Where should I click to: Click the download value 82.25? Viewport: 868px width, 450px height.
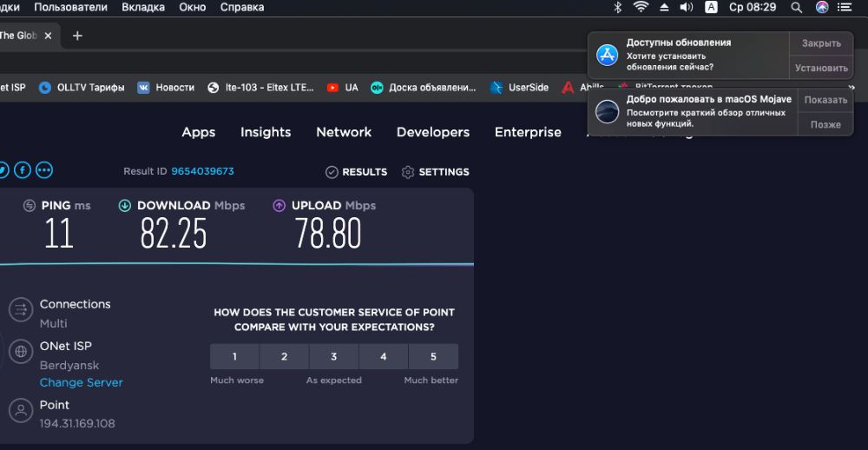(x=174, y=234)
